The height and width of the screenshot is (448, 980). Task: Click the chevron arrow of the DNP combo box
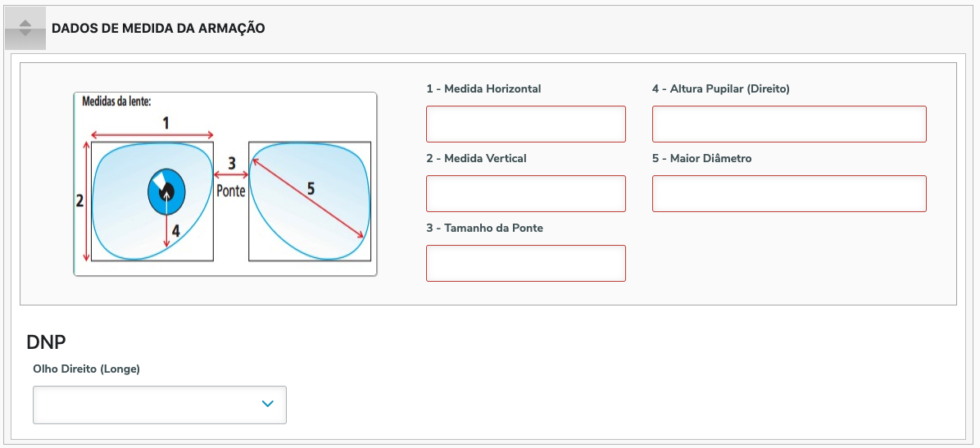(x=267, y=404)
